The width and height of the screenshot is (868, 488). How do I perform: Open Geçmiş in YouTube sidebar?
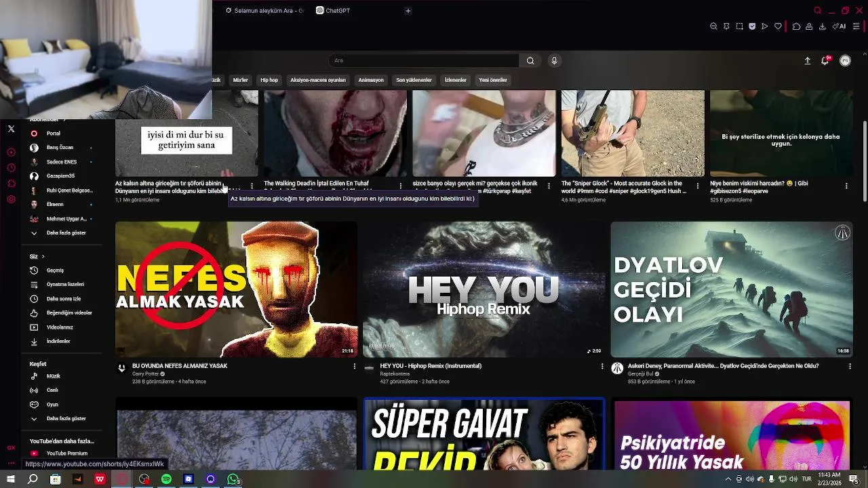click(x=61, y=270)
